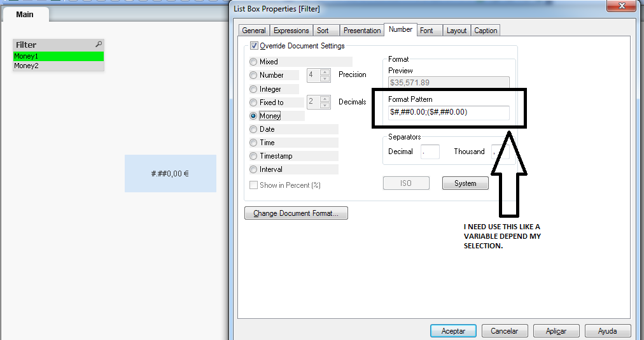This screenshot has width=644, height=340.
Task: Select Money2 in the Filter list box
Action: point(59,66)
